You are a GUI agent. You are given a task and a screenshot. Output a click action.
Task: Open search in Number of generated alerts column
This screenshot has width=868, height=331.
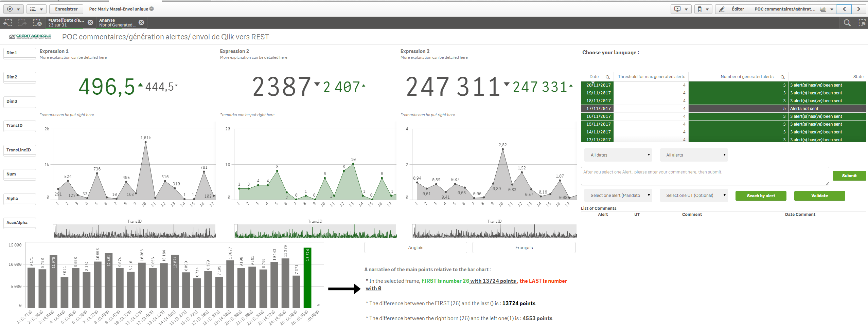coord(782,76)
